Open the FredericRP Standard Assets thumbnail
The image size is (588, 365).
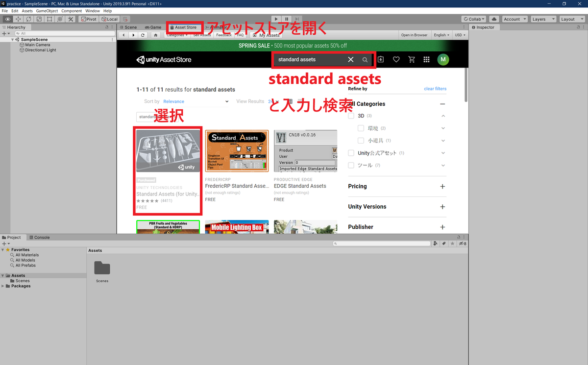pyautogui.click(x=237, y=151)
